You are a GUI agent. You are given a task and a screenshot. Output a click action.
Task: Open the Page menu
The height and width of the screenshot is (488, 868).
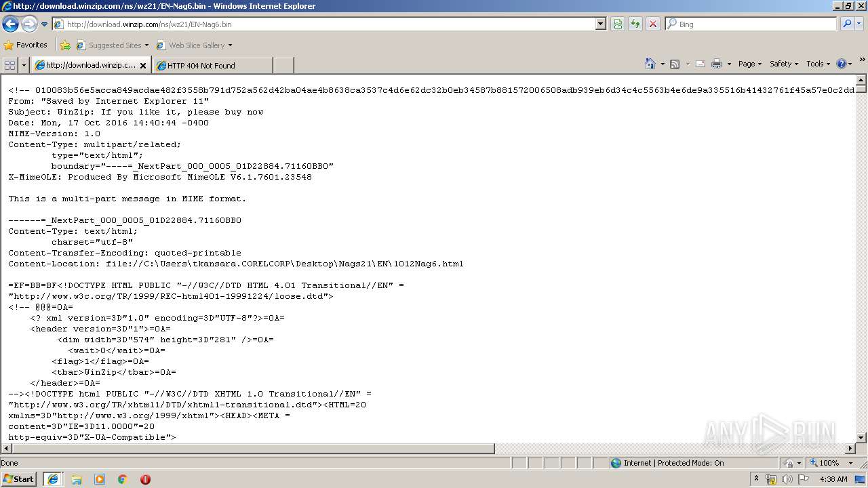coord(750,64)
